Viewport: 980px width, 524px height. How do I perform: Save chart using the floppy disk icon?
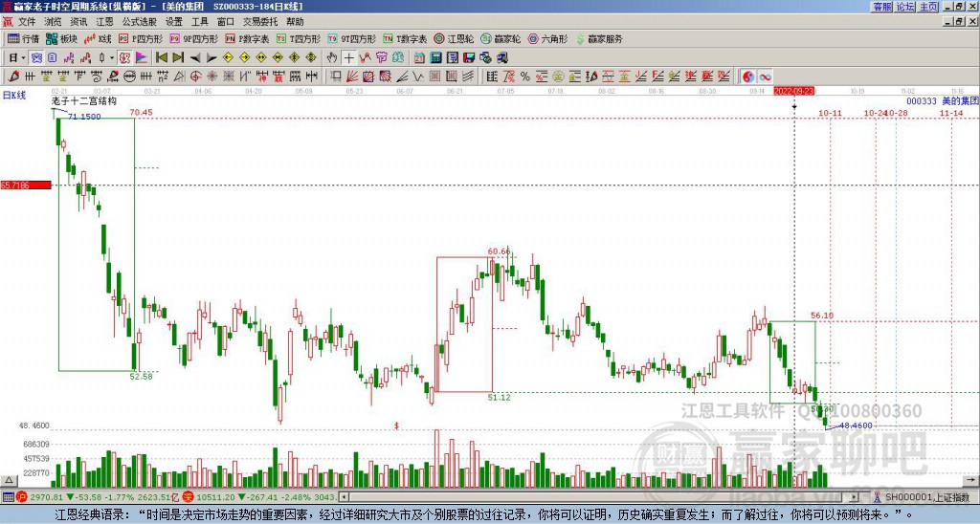(469, 58)
